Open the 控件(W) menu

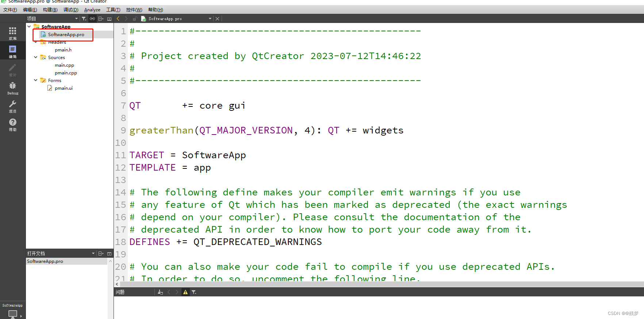coord(134,10)
